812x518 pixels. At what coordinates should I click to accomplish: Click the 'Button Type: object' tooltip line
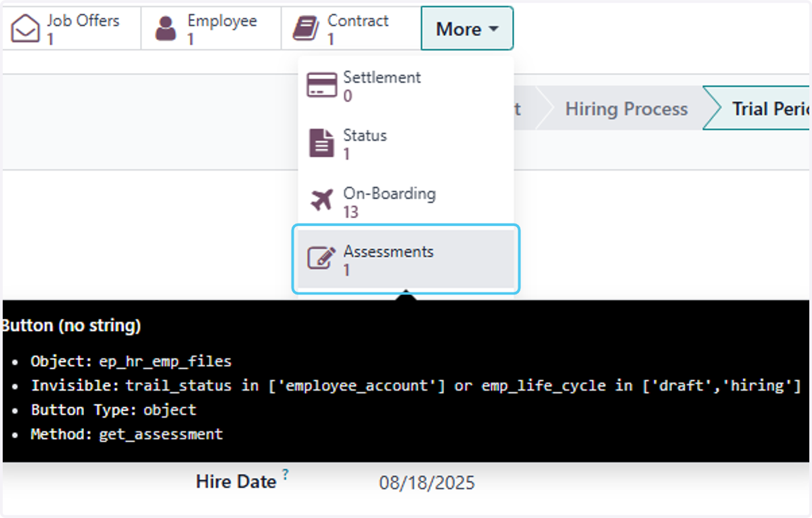point(114,410)
